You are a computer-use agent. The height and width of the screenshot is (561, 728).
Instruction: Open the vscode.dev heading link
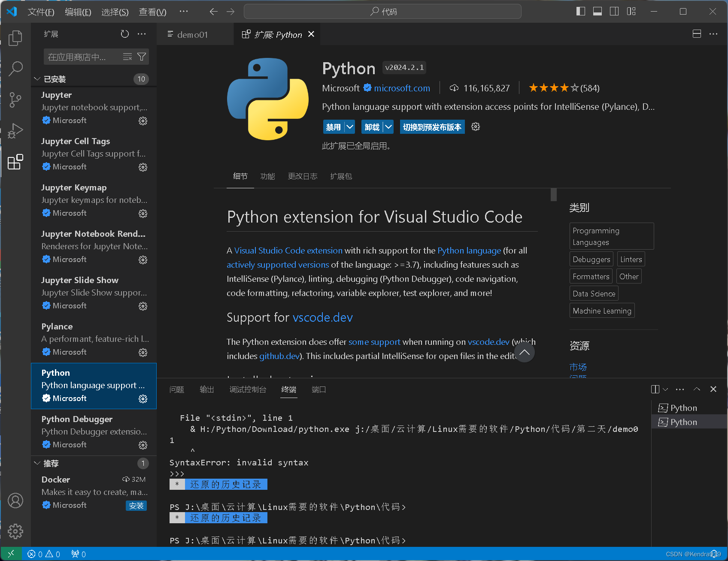[x=323, y=317]
